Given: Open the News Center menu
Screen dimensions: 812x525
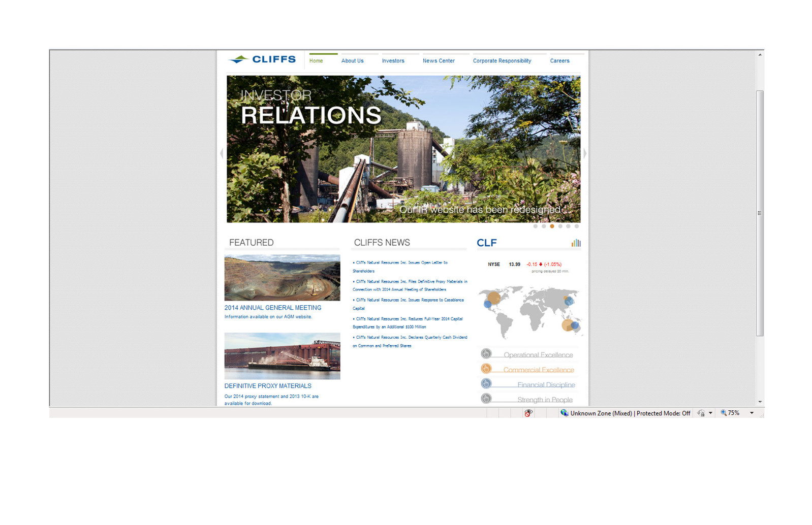Looking at the screenshot, I should [439, 61].
